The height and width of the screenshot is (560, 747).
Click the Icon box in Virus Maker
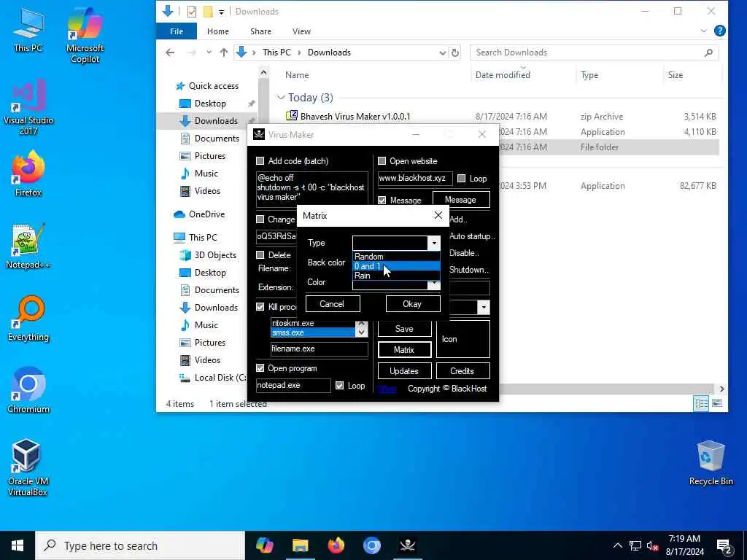pyautogui.click(x=462, y=338)
